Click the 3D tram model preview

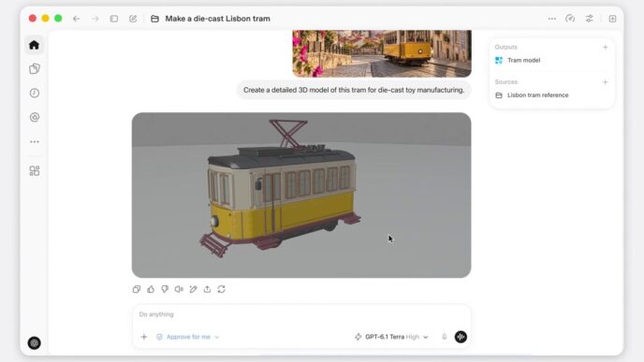(301, 195)
